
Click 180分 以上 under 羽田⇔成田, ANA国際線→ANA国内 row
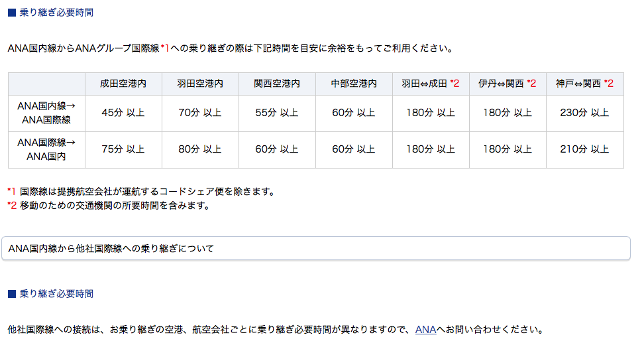click(431, 150)
